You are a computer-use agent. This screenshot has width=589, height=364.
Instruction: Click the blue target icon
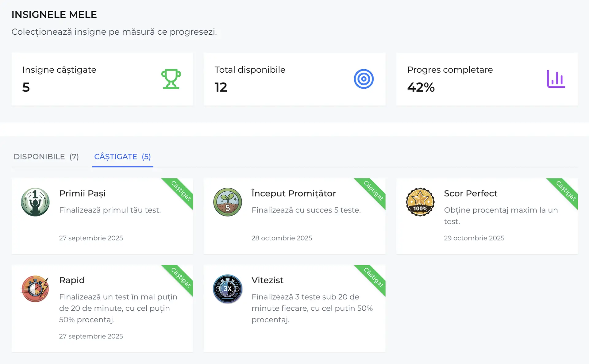[364, 79]
